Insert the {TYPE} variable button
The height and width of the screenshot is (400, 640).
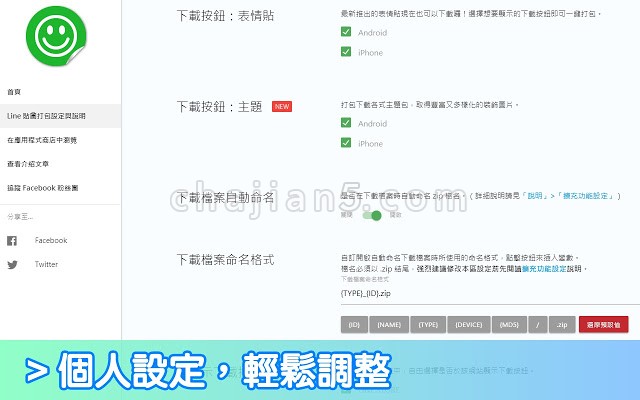[428, 325]
